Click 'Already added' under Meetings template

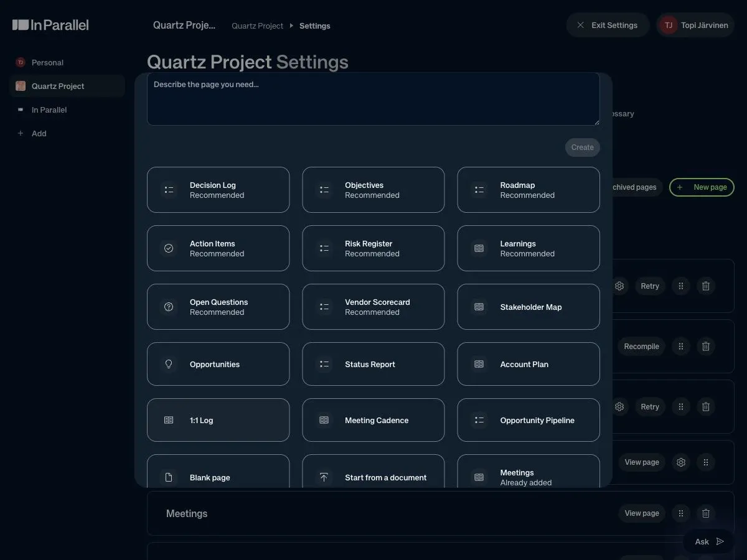tap(526, 482)
